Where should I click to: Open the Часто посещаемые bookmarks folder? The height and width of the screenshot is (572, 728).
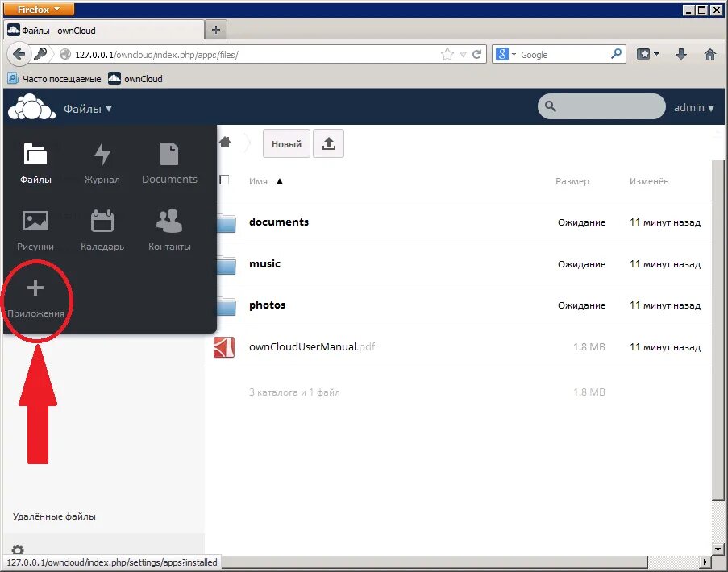pyautogui.click(x=54, y=78)
